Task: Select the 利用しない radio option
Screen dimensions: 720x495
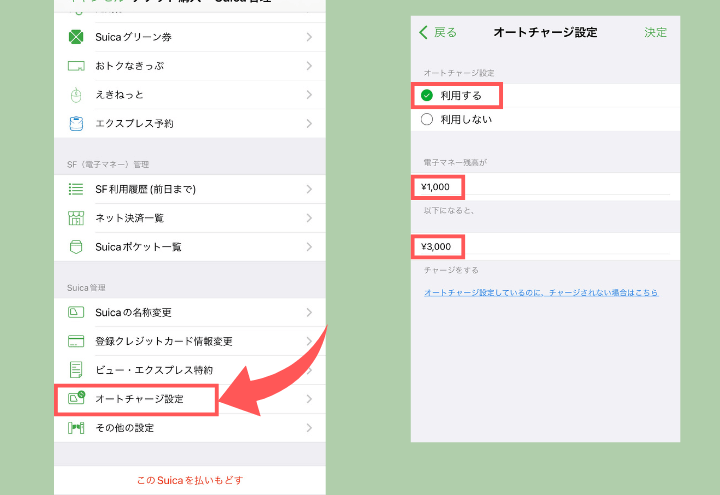Action: click(x=427, y=119)
